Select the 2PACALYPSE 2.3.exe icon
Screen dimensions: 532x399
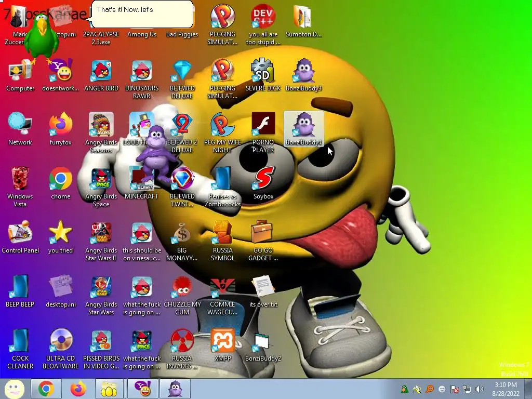pos(101,38)
